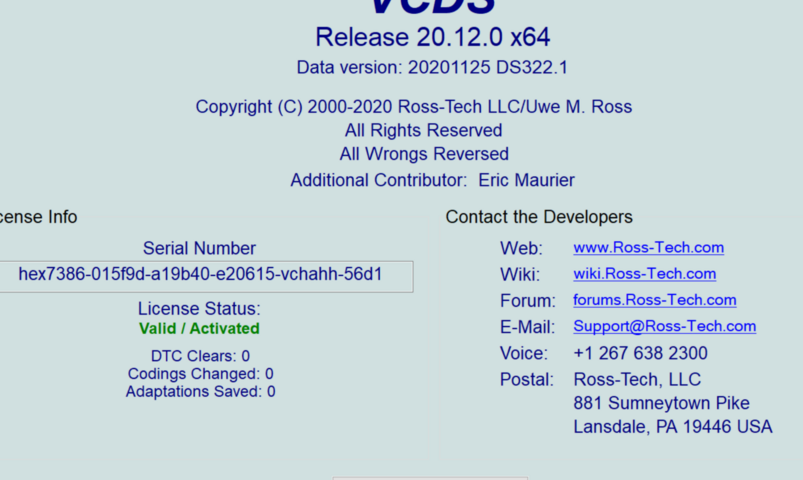The height and width of the screenshot is (480, 803).
Task: Click the DTC Clears: 0 counter
Action: pos(200,356)
